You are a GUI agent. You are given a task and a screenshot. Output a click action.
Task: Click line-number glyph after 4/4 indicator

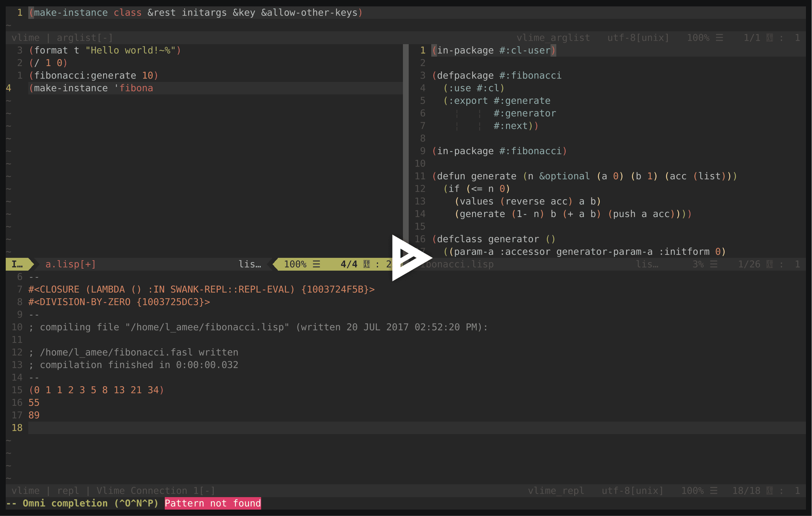(x=367, y=264)
